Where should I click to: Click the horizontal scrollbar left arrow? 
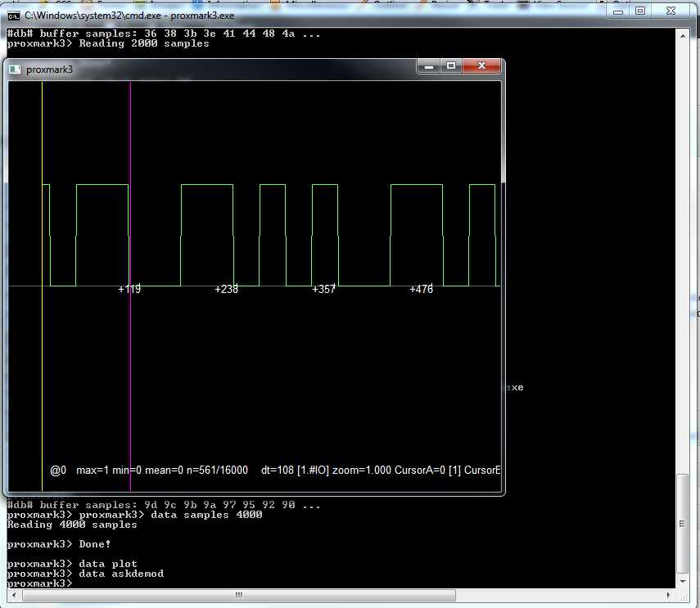[x=14, y=595]
